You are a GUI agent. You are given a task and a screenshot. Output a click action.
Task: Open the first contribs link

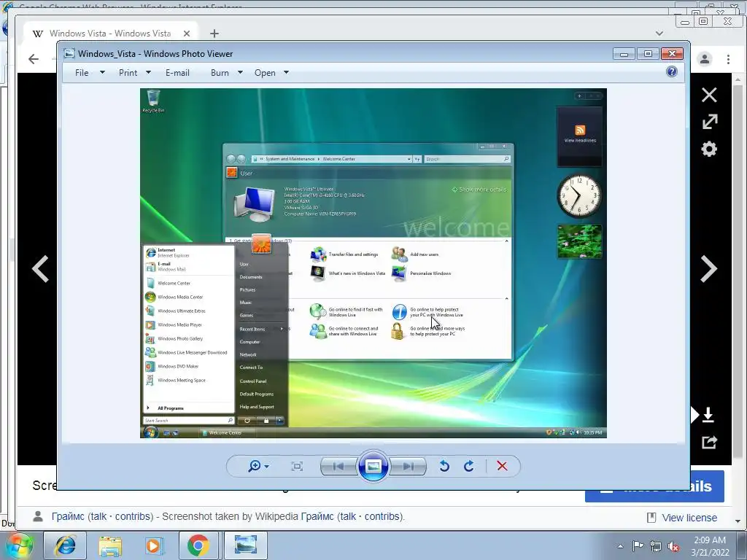[133, 517]
